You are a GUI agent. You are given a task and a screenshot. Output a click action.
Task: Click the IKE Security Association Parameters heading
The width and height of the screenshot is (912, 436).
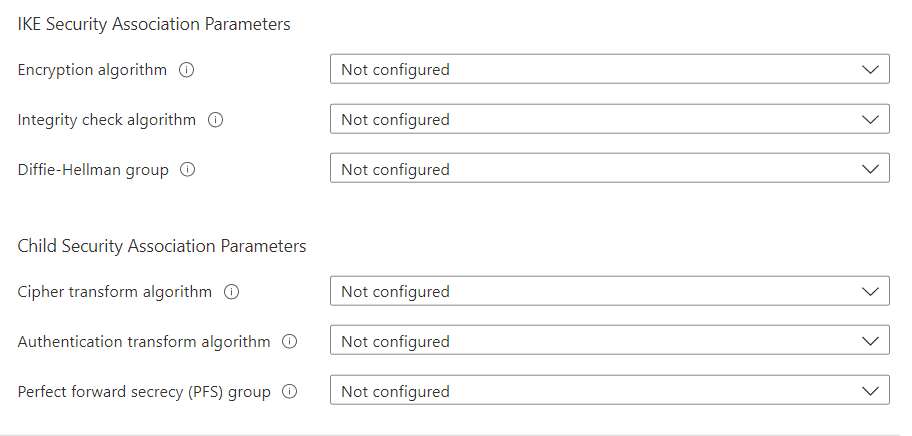click(154, 24)
